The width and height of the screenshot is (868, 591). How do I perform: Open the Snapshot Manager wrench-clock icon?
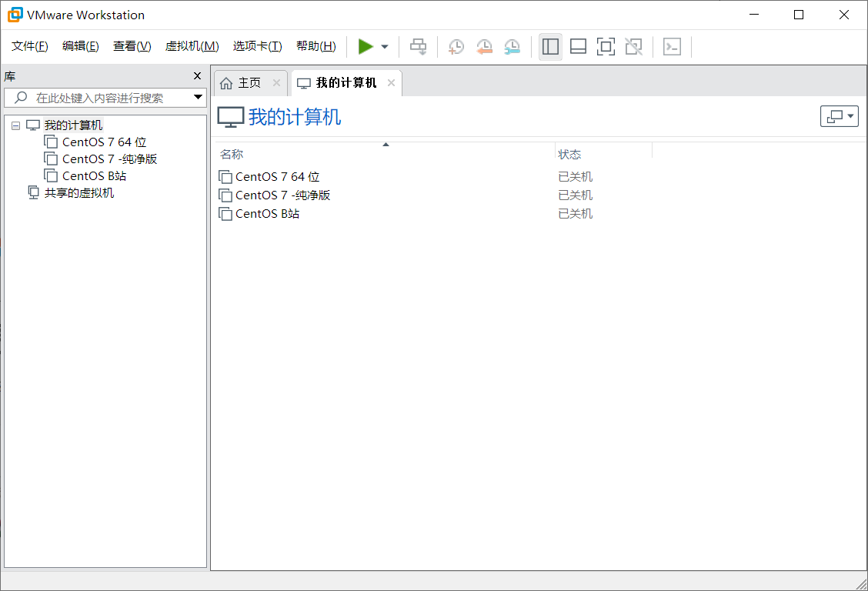[x=512, y=46]
